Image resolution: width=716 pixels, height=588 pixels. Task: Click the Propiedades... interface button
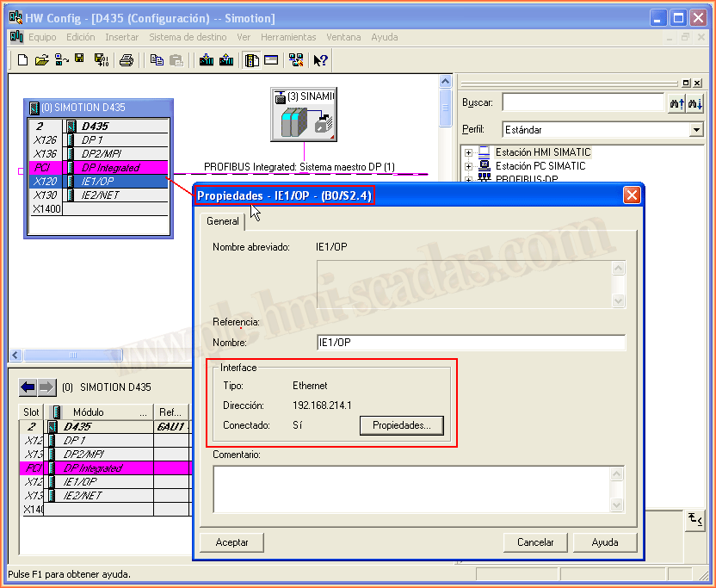point(401,425)
